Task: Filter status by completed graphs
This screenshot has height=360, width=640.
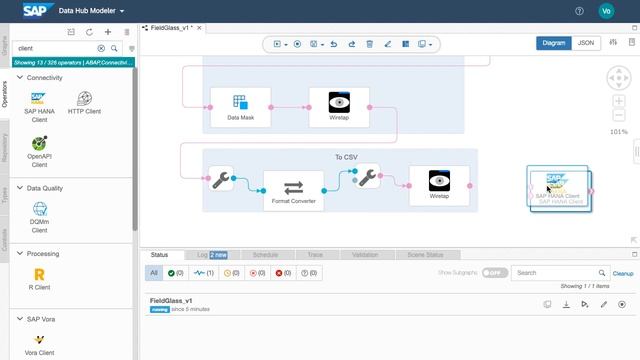Action: click(x=176, y=273)
